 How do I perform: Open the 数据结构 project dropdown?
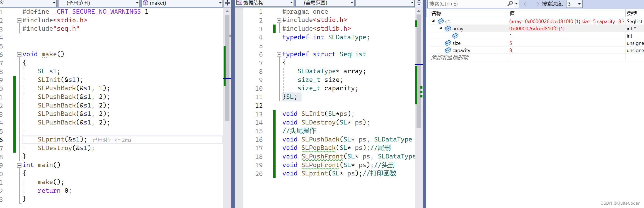291,3
